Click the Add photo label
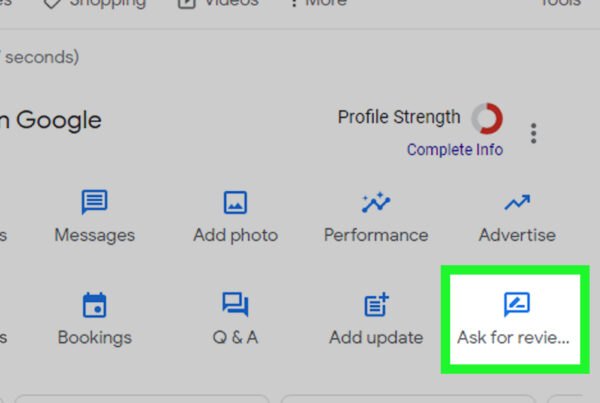The width and height of the screenshot is (600, 403). (x=235, y=235)
